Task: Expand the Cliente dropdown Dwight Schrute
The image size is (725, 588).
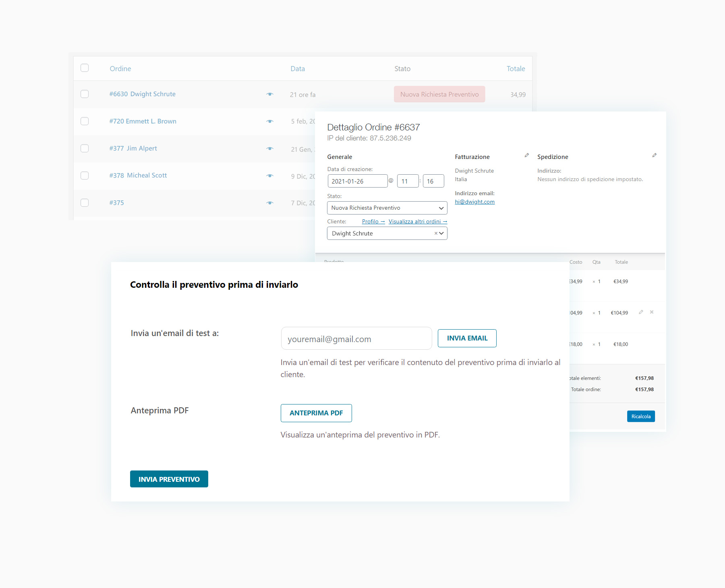Action: tap(441, 233)
